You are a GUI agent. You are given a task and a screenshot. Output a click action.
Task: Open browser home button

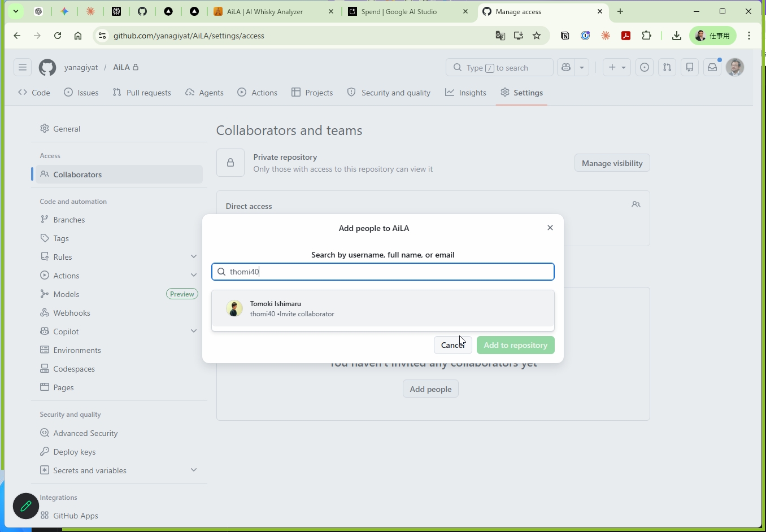[x=78, y=36]
